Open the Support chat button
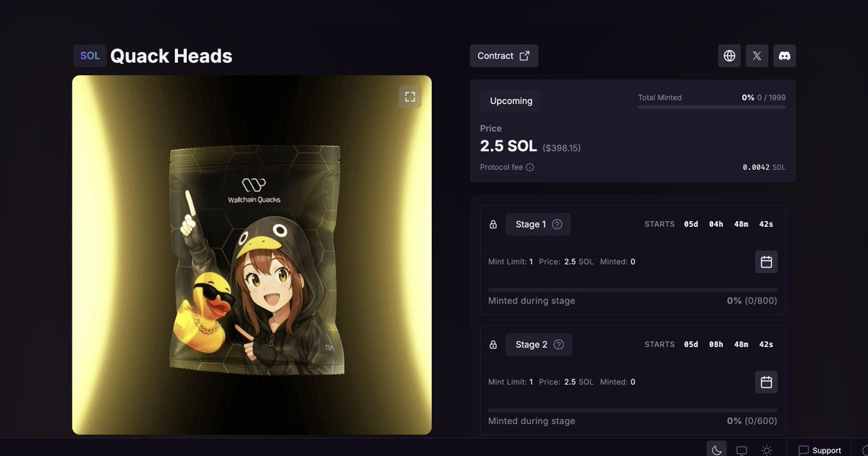Image resolution: width=868 pixels, height=456 pixels. pyautogui.click(x=820, y=450)
